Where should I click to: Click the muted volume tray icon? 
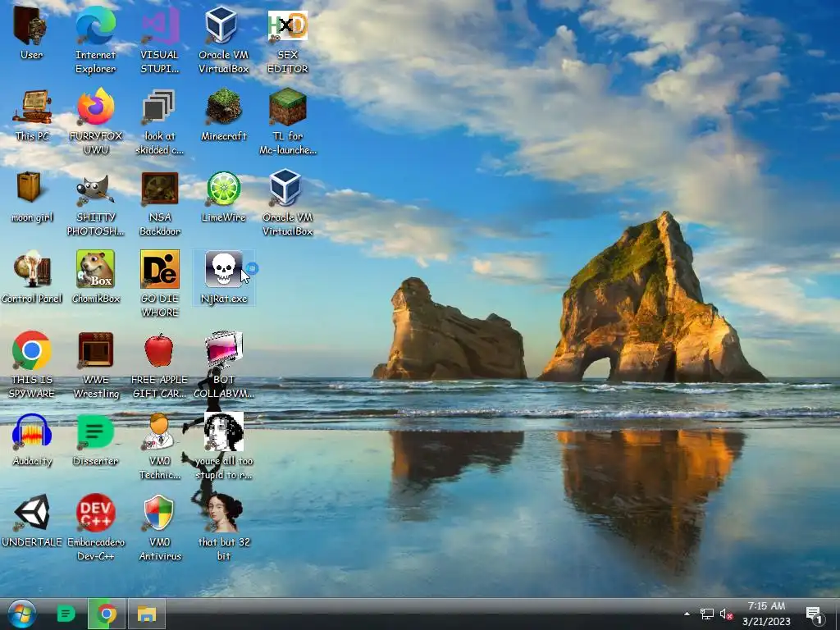pyautogui.click(x=727, y=614)
